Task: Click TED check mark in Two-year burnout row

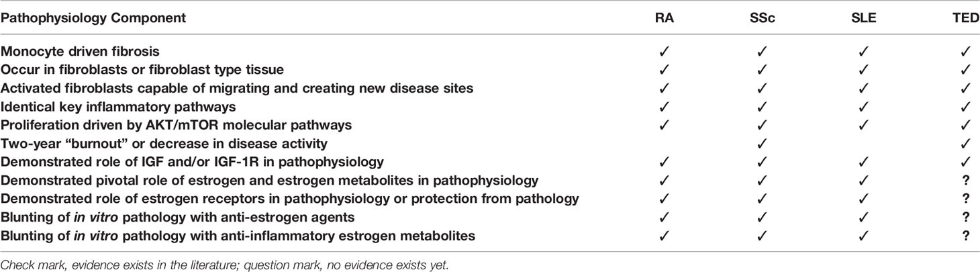Action: coord(967,142)
